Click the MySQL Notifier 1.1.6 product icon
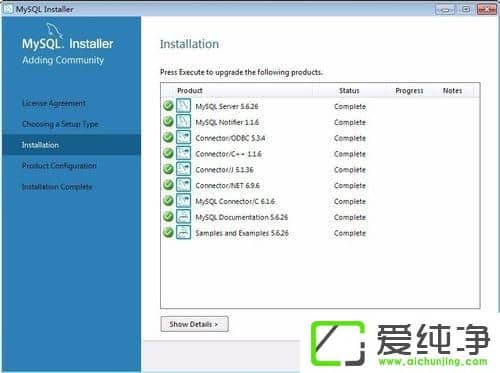Image resolution: width=500 pixels, height=373 pixels. click(183, 121)
